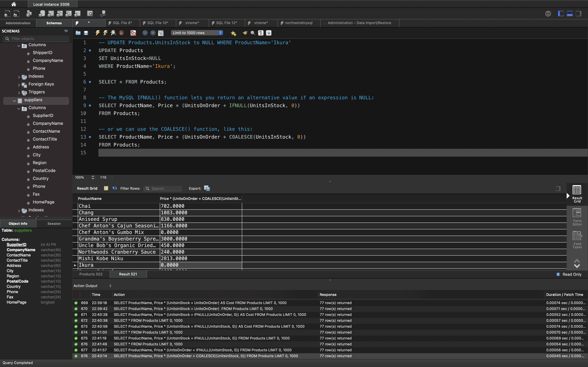The height and width of the screenshot is (367, 588).
Task: Toggle auto-commit mode button
Action: pyautogui.click(x=161, y=33)
